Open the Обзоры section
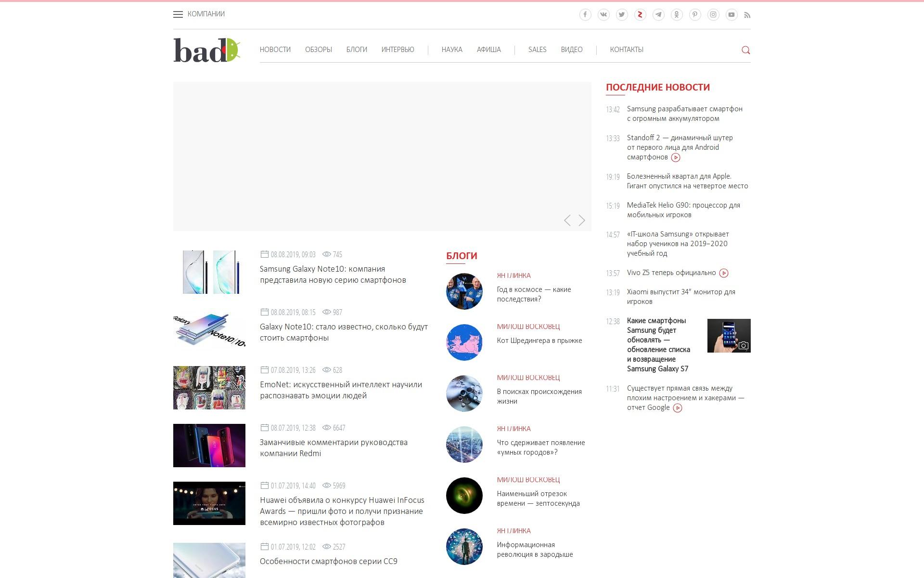 [319, 50]
